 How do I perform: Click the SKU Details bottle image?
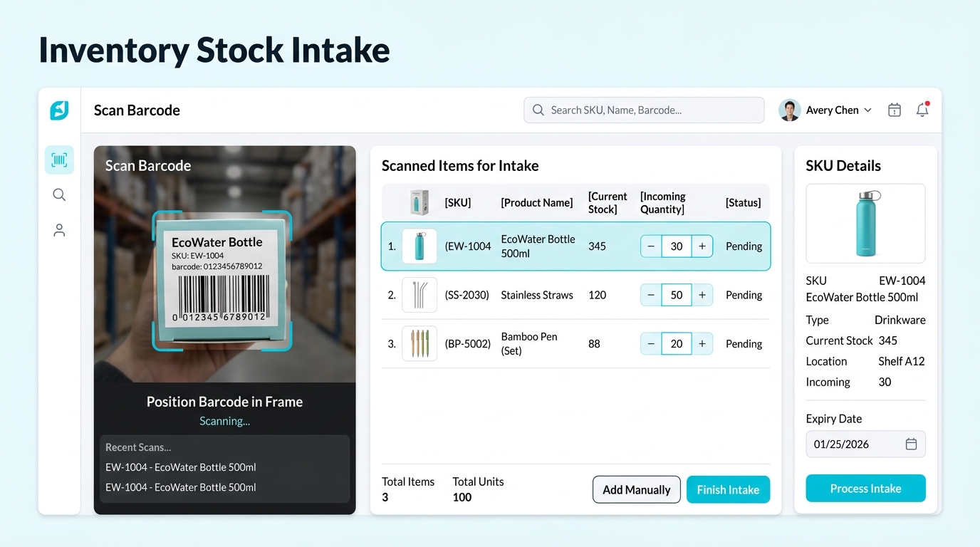pos(865,224)
